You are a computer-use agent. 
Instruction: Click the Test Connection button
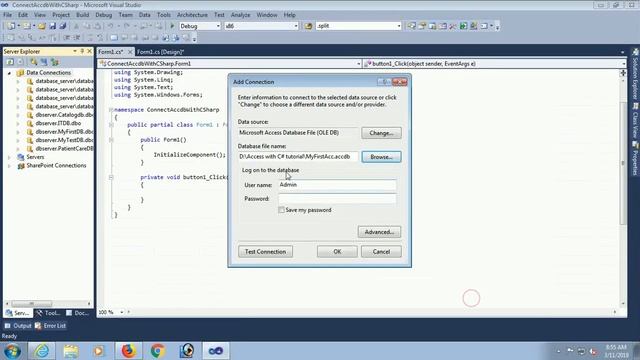[265, 251]
